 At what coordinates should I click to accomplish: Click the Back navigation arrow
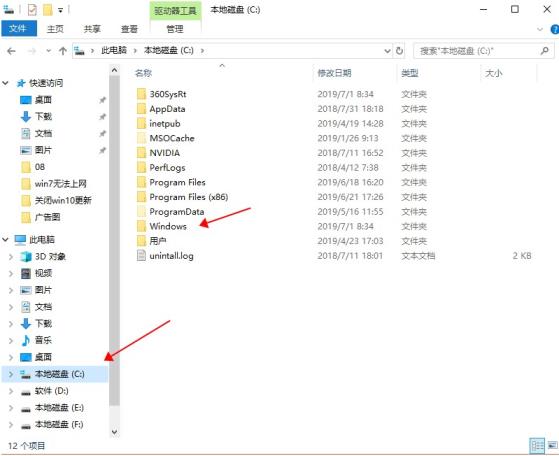coord(11,51)
